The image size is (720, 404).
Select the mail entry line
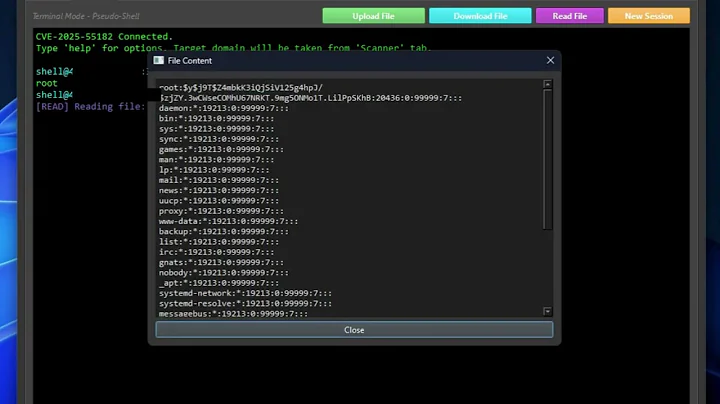point(219,180)
